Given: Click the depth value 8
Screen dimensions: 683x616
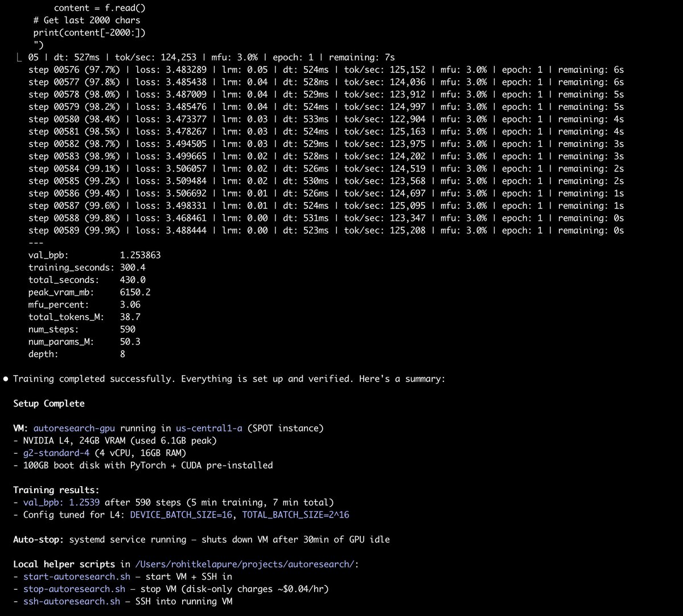Looking at the screenshot, I should point(123,354).
